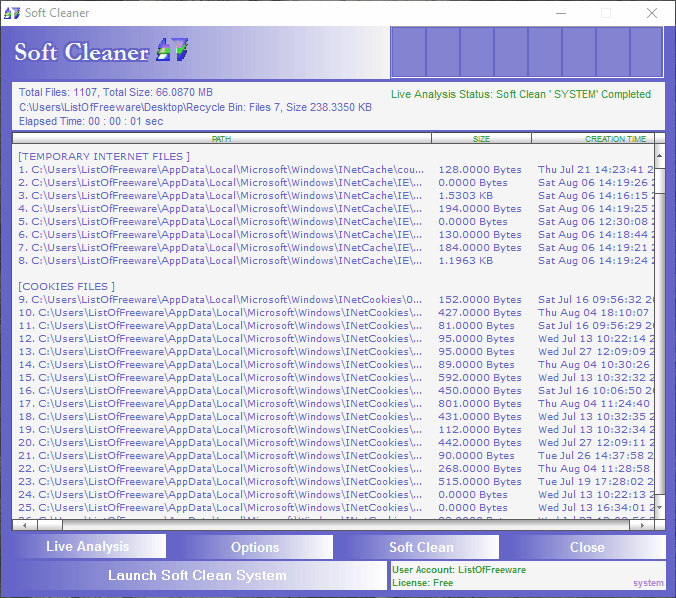Click the License: Free text

click(x=422, y=583)
